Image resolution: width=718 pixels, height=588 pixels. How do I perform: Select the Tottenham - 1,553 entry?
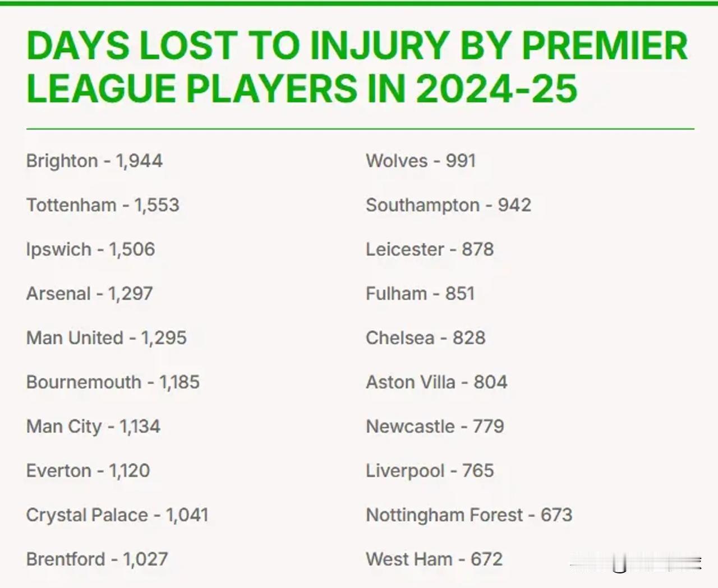103,205
